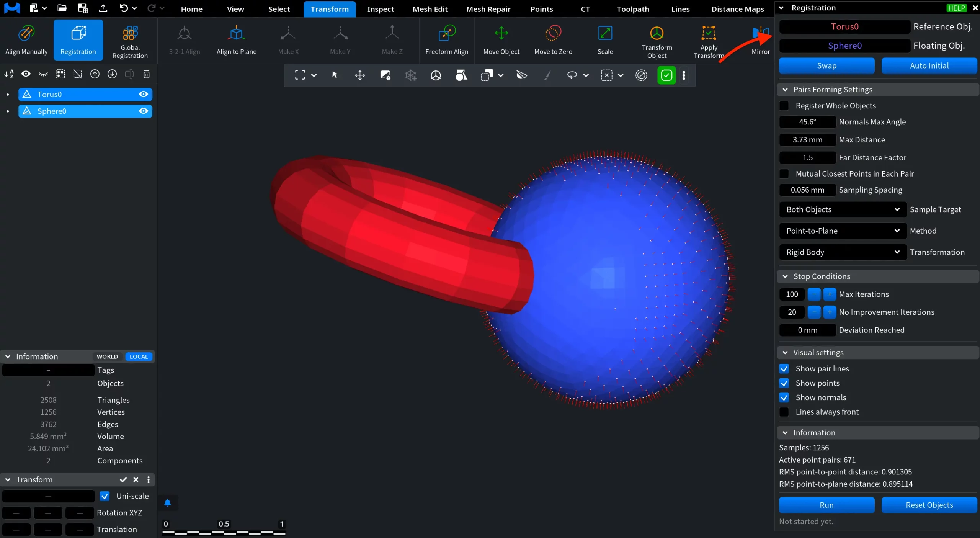
Task: Enable Register Whole Objects checkbox
Action: pos(784,106)
